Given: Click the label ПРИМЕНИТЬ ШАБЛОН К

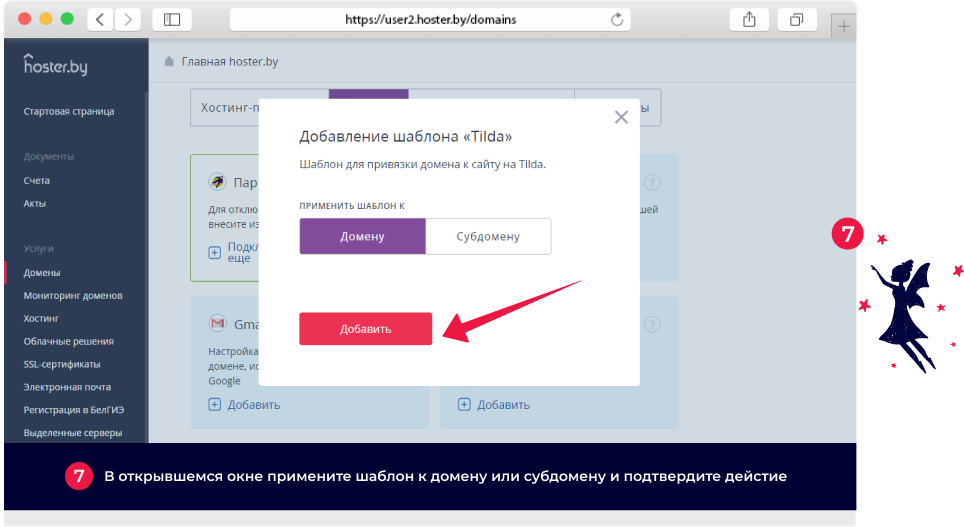Looking at the screenshot, I should (352, 206).
